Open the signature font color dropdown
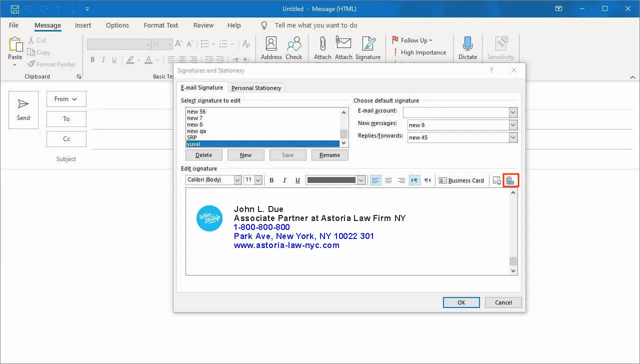 tap(361, 180)
